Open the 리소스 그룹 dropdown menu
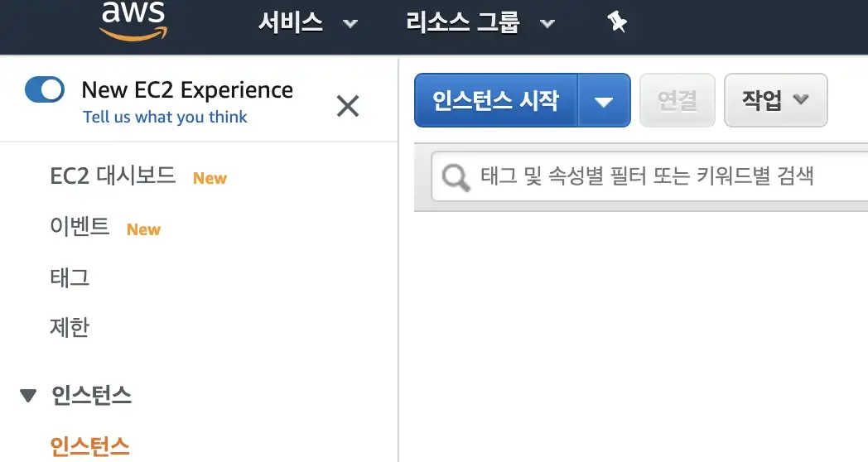Image resolution: width=868 pixels, height=462 pixels. click(x=480, y=22)
